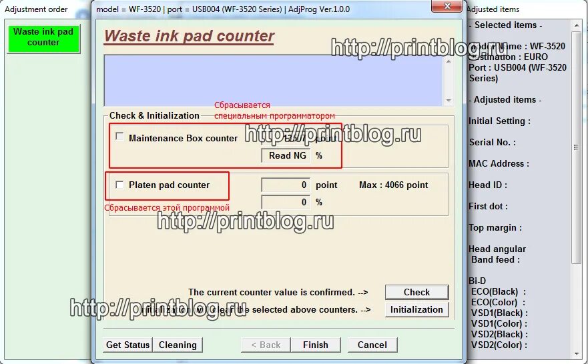Screen dimensions: 588x364
Task: Click 'Serial No. :' in Adjusted items
Action: pos(493,142)
